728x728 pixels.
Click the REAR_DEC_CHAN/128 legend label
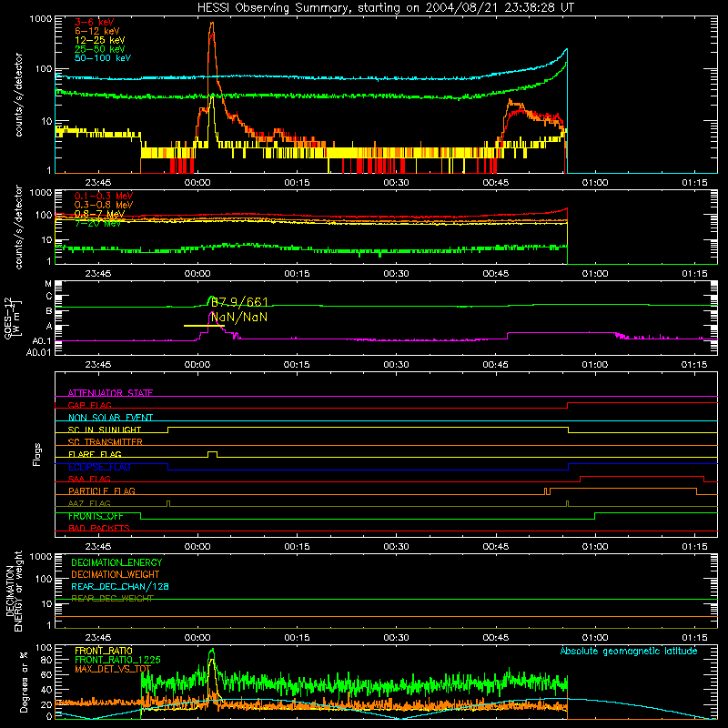pyautogui.click(x=120, y=587)
